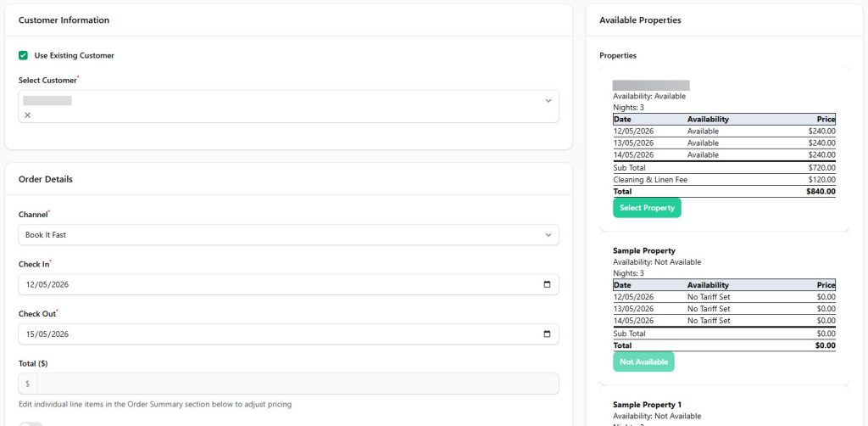Clear the selected customer with the X icon
This screenshot has width=868, height=426.
(28, 115)
